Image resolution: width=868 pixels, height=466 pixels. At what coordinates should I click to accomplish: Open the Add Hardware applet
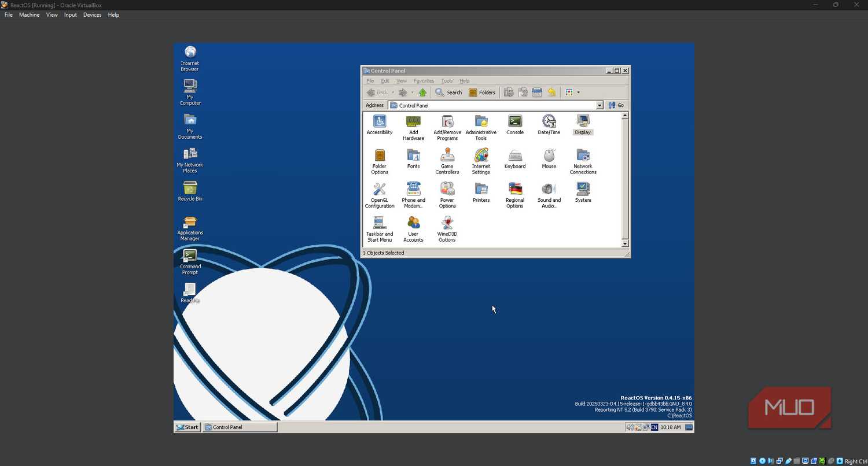(413, 128)
